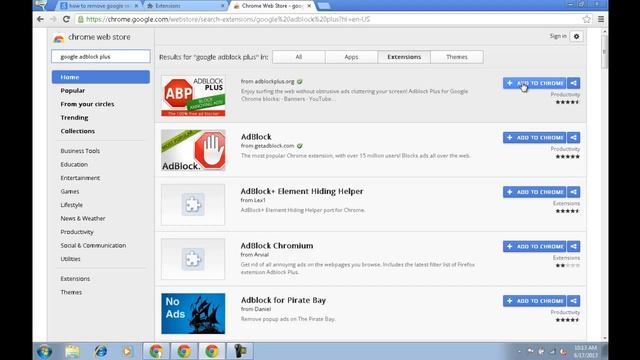640x360 pixels.
Task: Open AdBlock+ Element Hiding Helper title
Action: click(302, 191)
